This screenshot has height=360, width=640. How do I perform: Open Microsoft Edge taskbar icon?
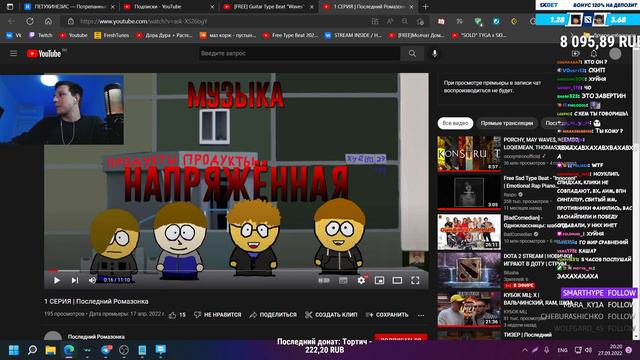69,350
